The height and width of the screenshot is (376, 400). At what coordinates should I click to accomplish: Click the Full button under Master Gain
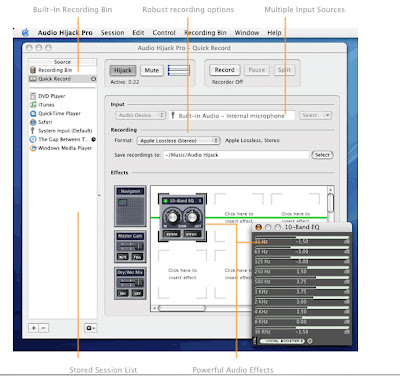point(137,257)
